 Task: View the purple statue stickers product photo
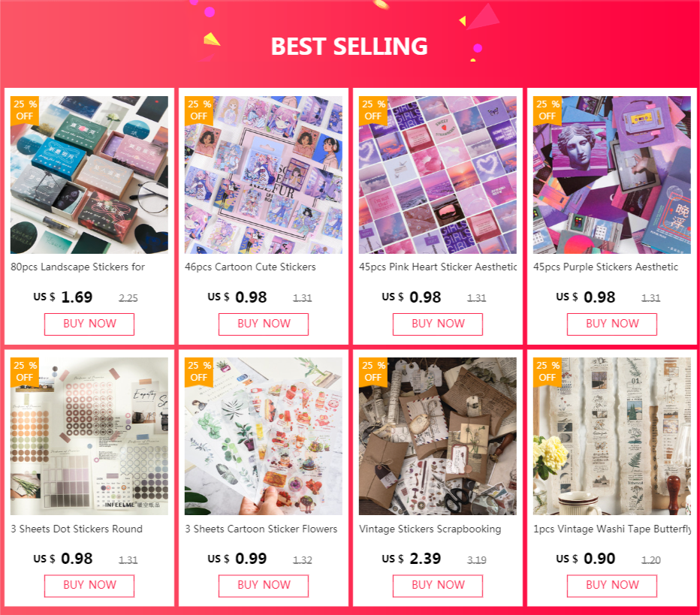pos(612,175)
